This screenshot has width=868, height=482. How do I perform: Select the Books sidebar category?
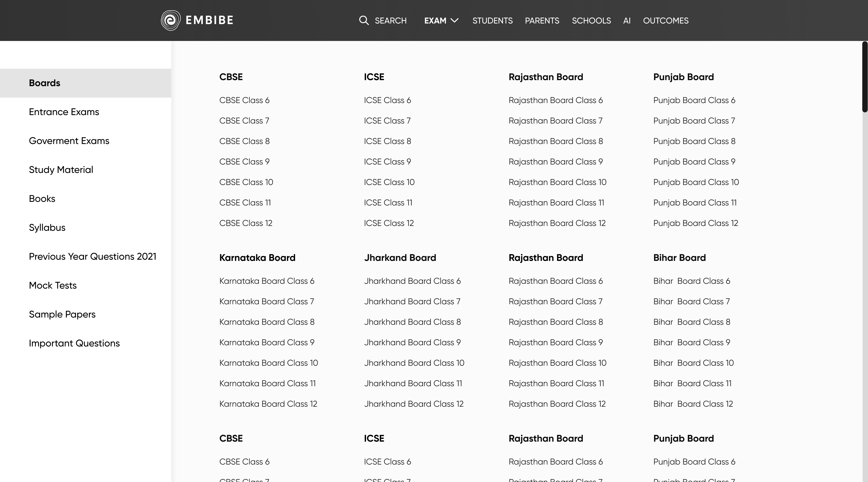(x=86, y=199)
